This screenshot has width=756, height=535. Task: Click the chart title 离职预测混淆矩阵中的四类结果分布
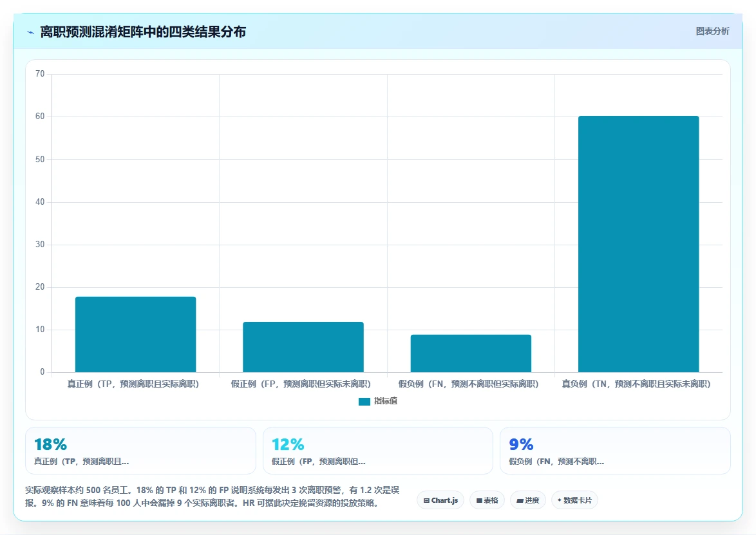143,32
